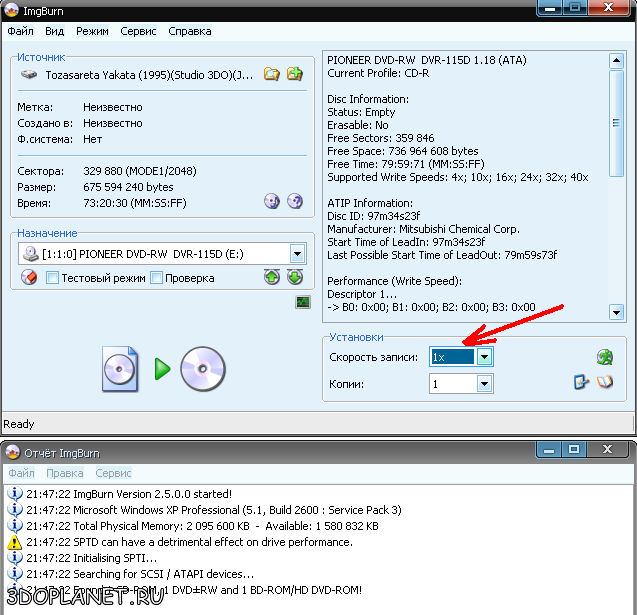Click the browse for source file folder icon
Image resolution: width=637 pixels, height=615 pixels.
click(271, 74)
